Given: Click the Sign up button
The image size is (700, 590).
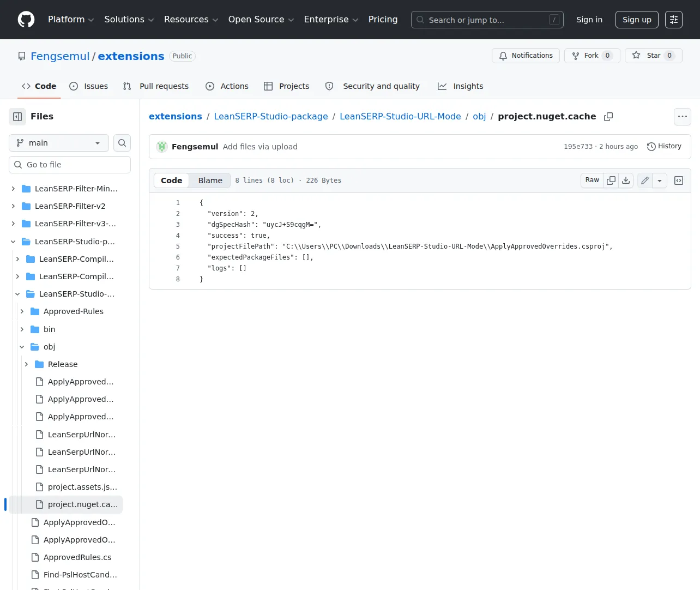Looking at the screenshot, I should coord(637,20).
